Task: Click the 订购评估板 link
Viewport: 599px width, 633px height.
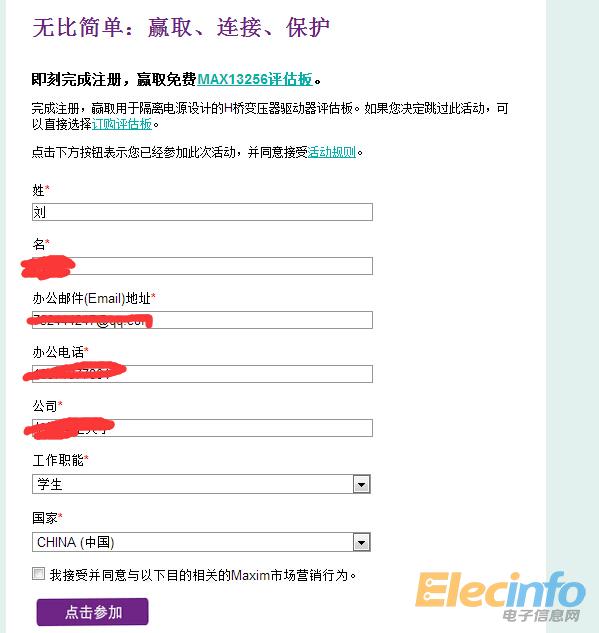Action: pos(121,124)
